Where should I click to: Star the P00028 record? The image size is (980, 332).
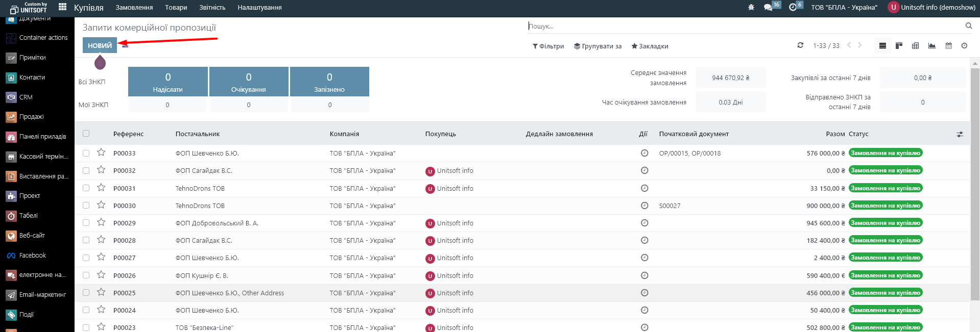(x=101, y=240)
